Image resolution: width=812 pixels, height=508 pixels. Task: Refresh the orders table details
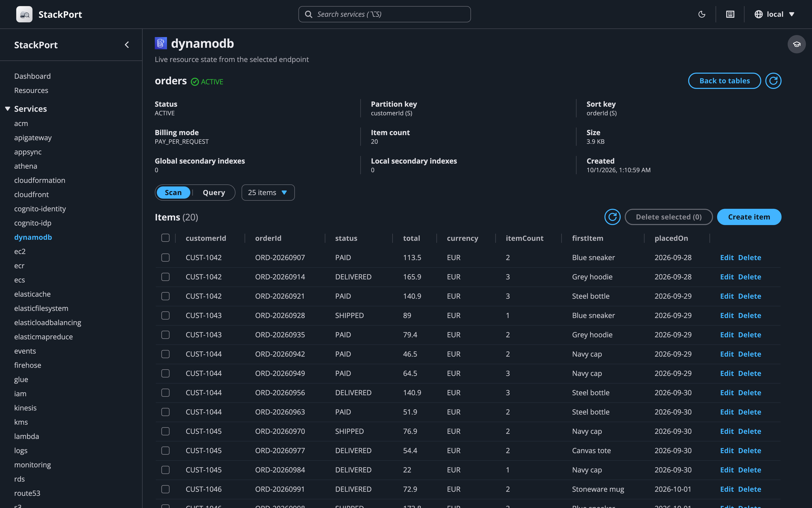pyautogui.click(x=773, y=81)
